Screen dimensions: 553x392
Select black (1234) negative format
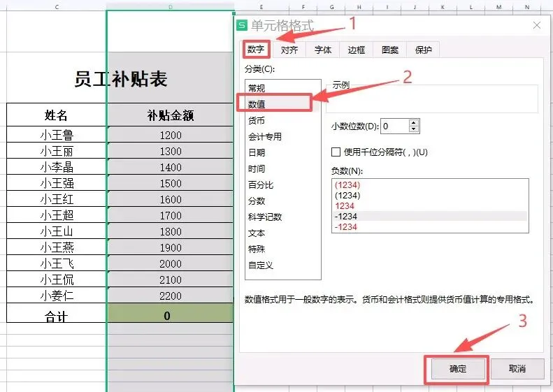pos(430,195)
